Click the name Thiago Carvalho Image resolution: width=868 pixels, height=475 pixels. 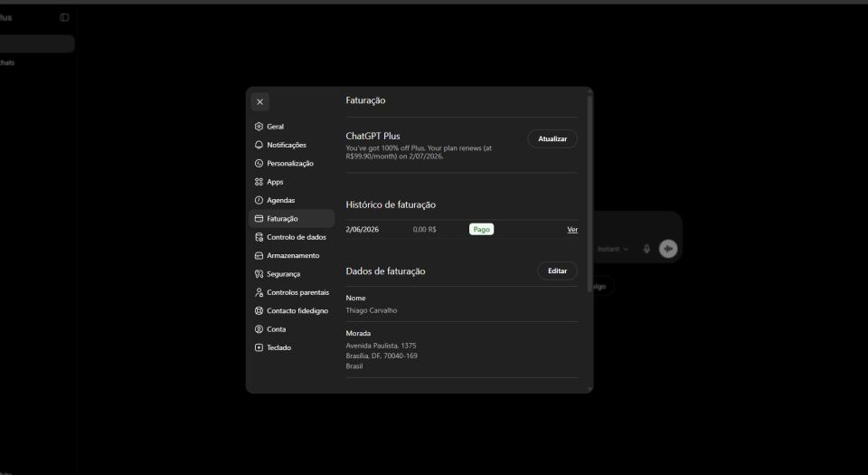click(x=372, y=310)
